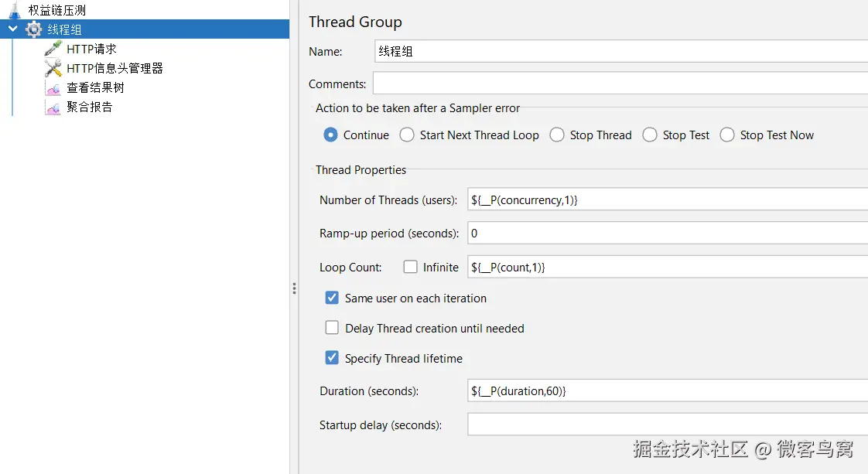Viewport: 868px width, 474px height.
Task: Click the 查看结果树 listener icon
Action: (53, 88)
